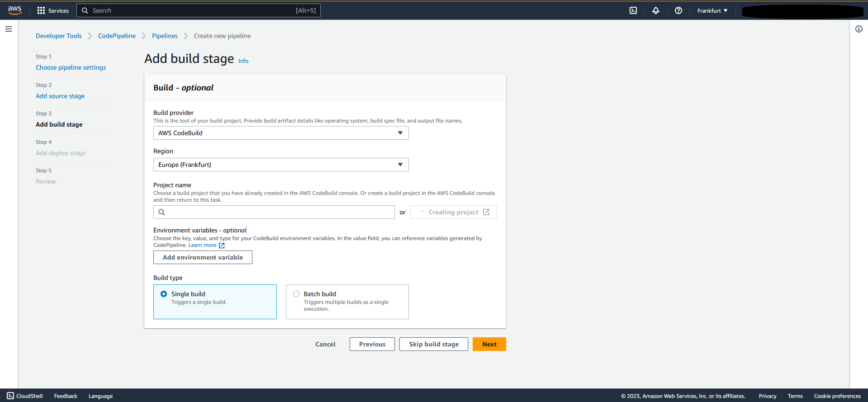Select Step 3 Add build stage
868x402 pixels.
click(x=59, y=124)
